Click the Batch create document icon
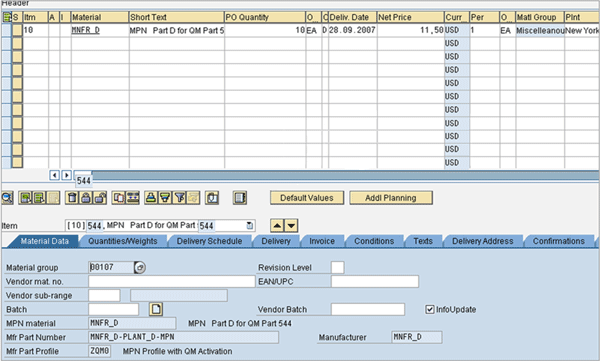Viewport: 600px width, 361px height. [x=156, y=309]
